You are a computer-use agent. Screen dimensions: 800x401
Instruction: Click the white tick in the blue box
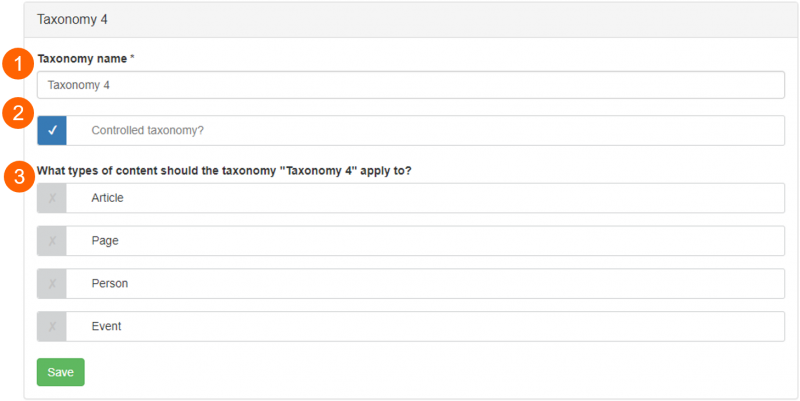click(52, 131)
